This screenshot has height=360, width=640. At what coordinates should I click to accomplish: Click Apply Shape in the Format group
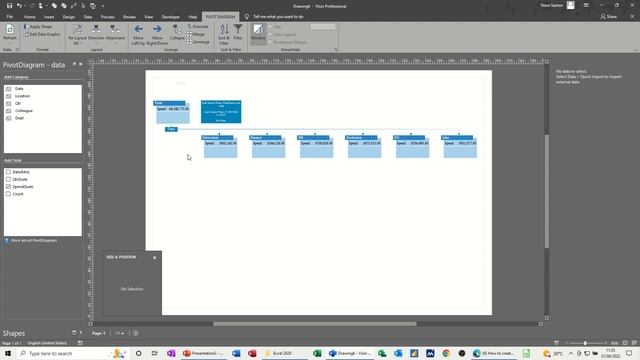click(38, 27)
